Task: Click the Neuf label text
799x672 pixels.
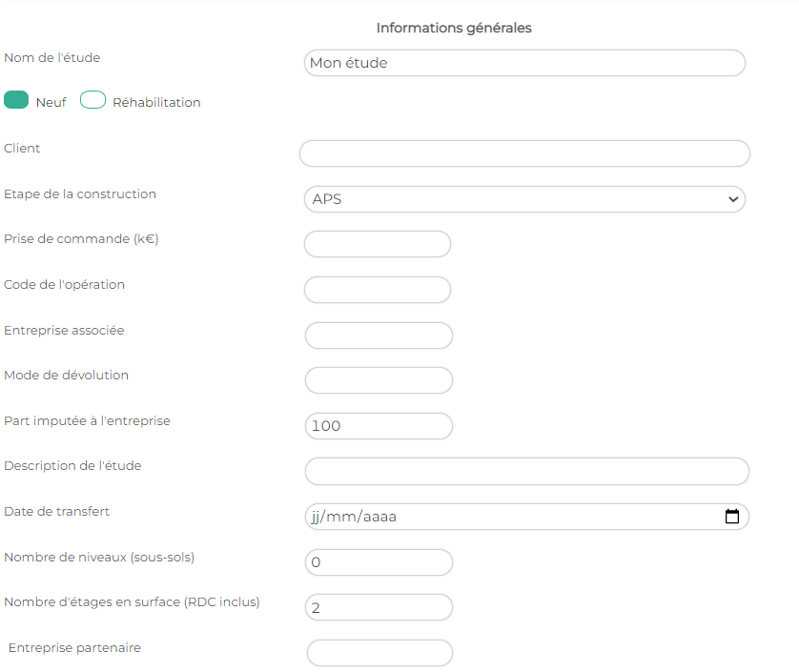Action: coord(51,102)
